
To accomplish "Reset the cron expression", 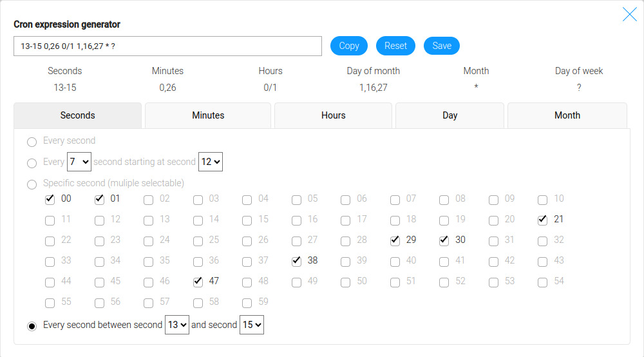I will 395,46.
